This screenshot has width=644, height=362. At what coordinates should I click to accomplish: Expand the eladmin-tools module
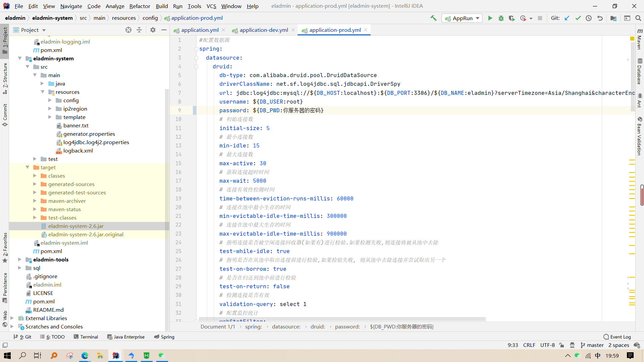(20, 259)
